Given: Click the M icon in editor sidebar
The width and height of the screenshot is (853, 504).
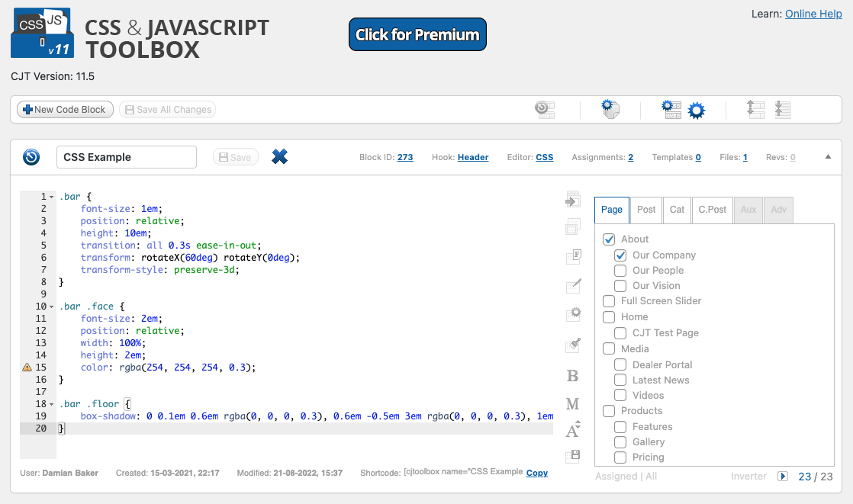Looking at the screenshot, I should point(573,404).
